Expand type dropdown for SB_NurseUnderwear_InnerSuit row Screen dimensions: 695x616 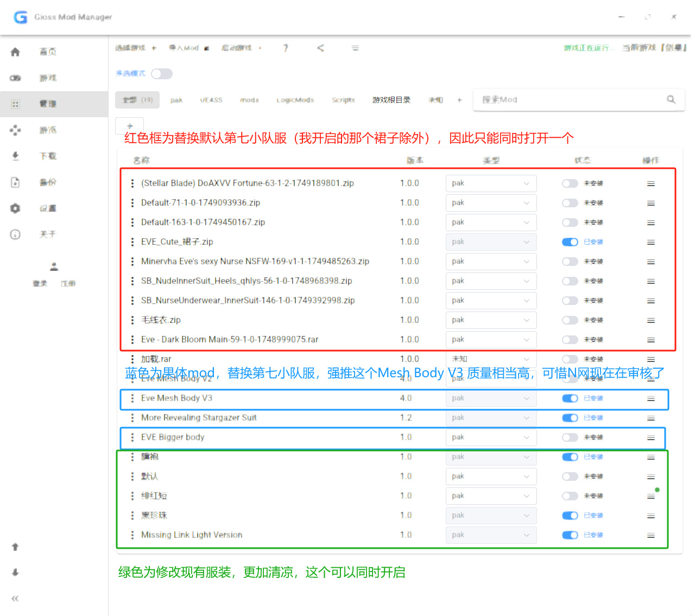[491, 301]
